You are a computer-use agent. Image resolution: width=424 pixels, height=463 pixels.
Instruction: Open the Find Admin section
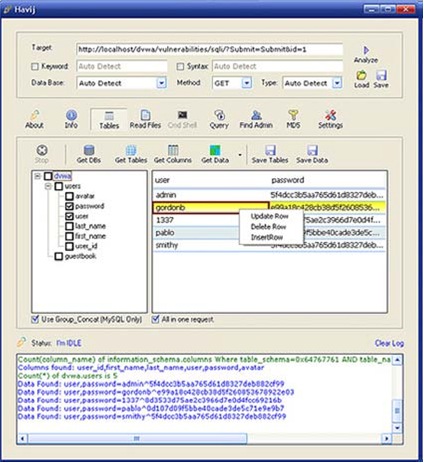(x=256, y=119)
